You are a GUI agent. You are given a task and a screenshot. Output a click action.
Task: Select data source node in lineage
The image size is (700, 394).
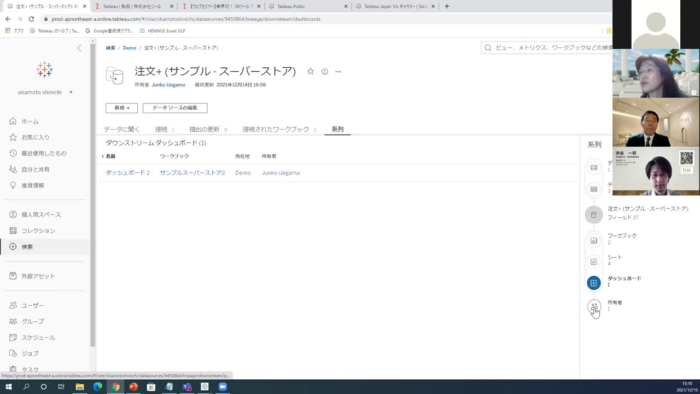(594, 215)
